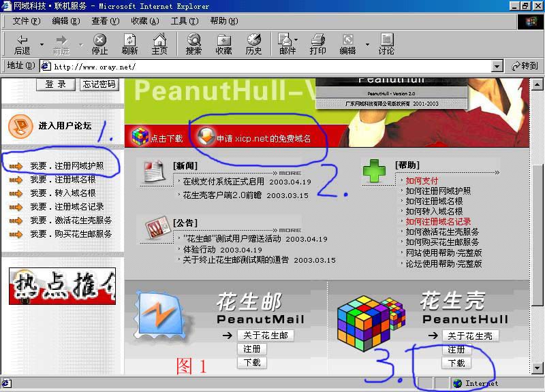Click the 忘记密码 button
The width and height of the screenshot is (545, 392).
point(99,84)
